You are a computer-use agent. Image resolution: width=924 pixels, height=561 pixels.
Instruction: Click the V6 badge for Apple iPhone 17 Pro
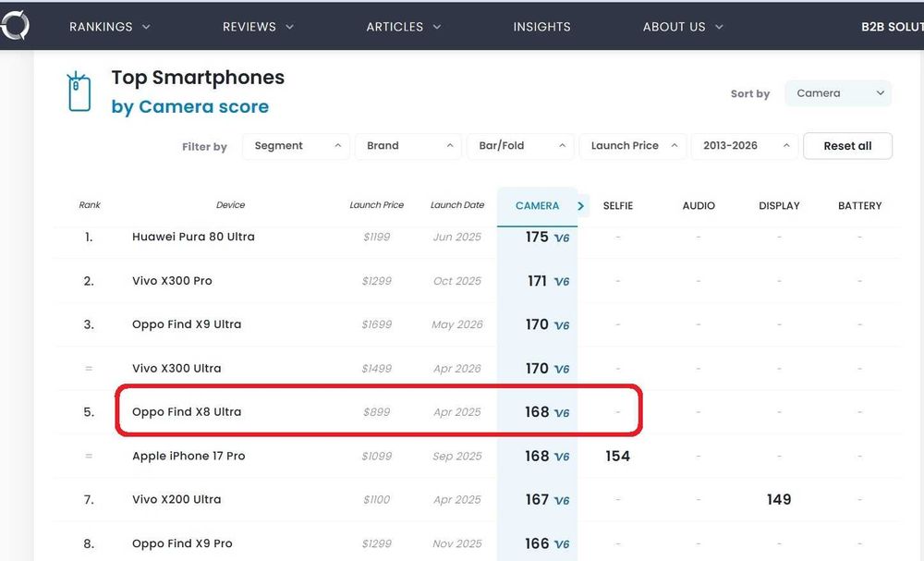click(x=562, y=457)
